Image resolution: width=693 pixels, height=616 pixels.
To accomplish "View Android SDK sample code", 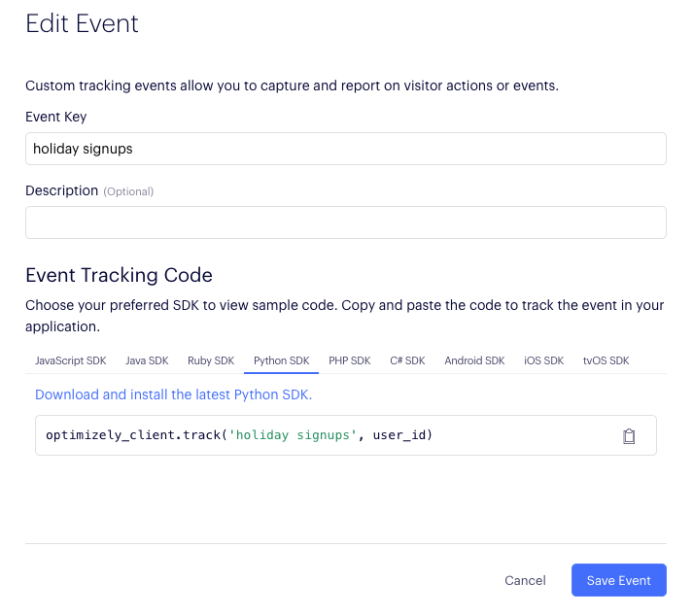I will point(474,360).
